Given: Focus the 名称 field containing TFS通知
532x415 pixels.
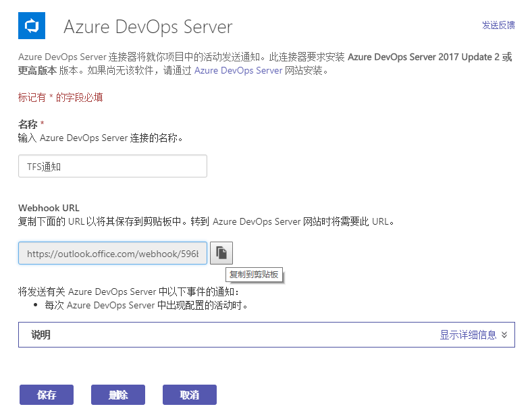Looking at the screenshot, I should pos(113,166).
